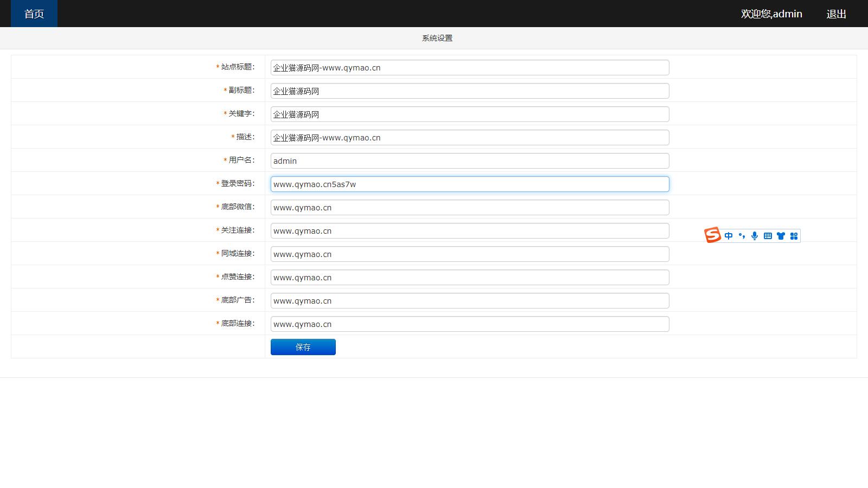
Task: Click the Sogou input method logo
Action: point(712,235)
